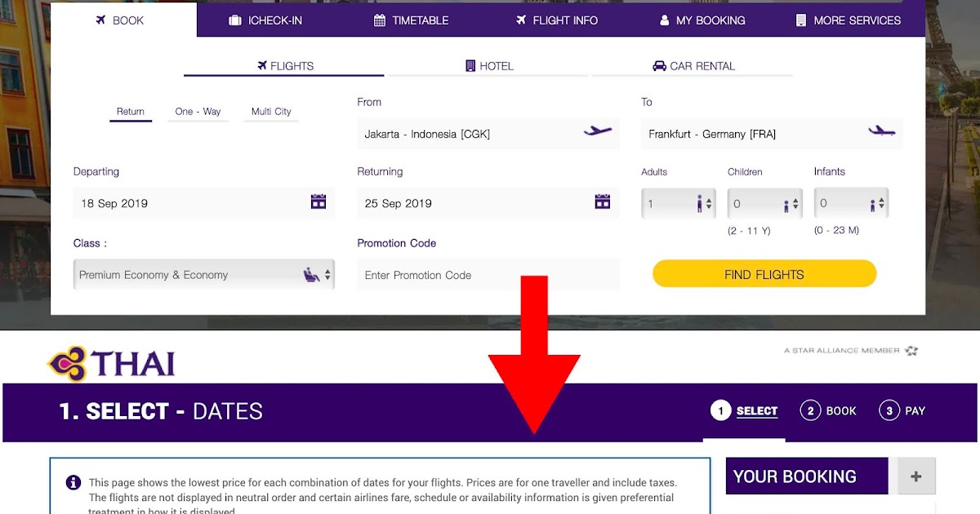
Task: Click the returning date calendar icon
Action: [x=603, y=202]
